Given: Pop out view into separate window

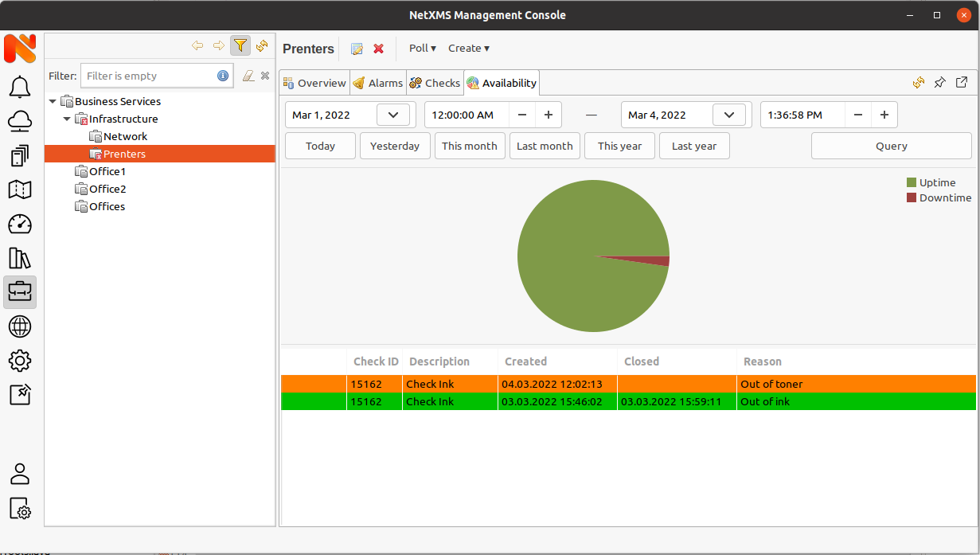Looking at the screenshot, I should pyautogui.click(x=962, y=83).
